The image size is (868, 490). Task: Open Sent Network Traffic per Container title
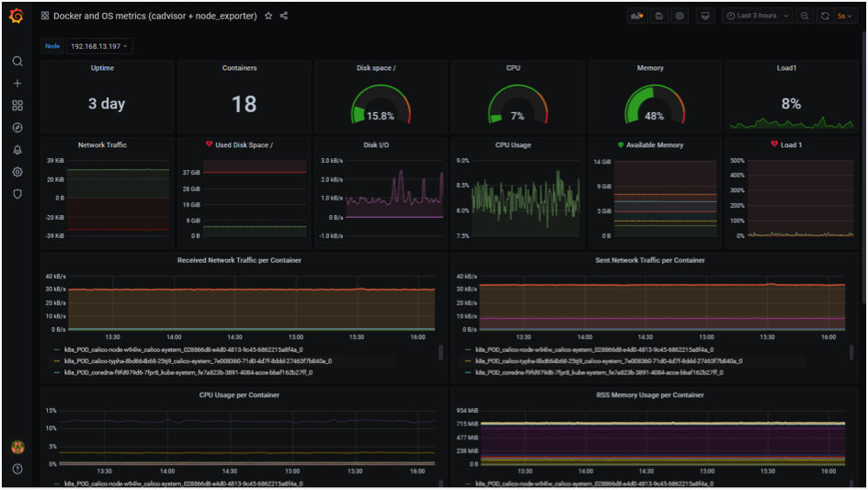coord(650,260)
